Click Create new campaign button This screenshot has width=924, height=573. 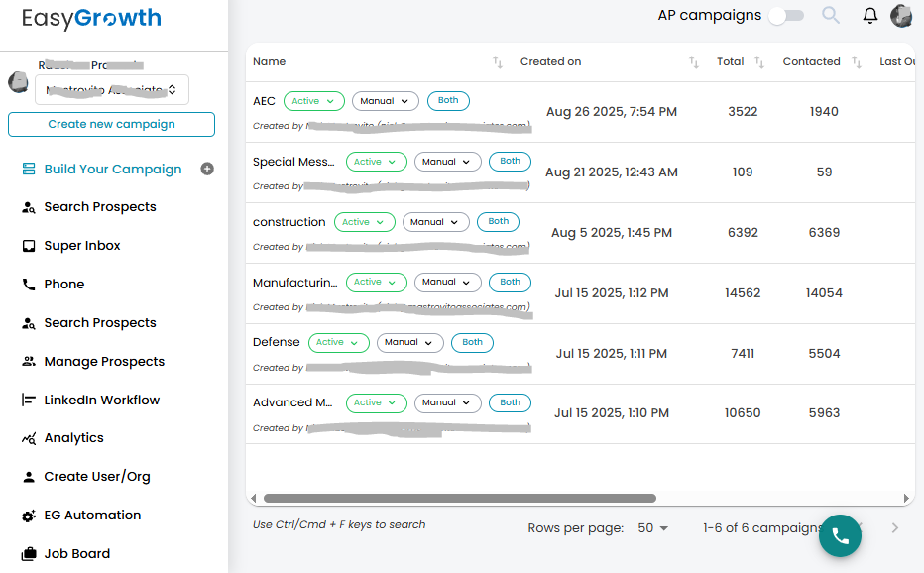coord(111,124)
